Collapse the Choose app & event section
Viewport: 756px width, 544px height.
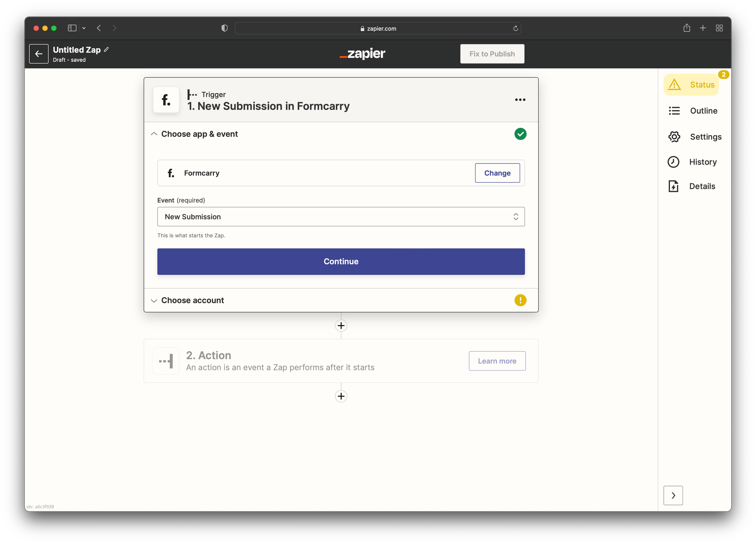[154, 134]
